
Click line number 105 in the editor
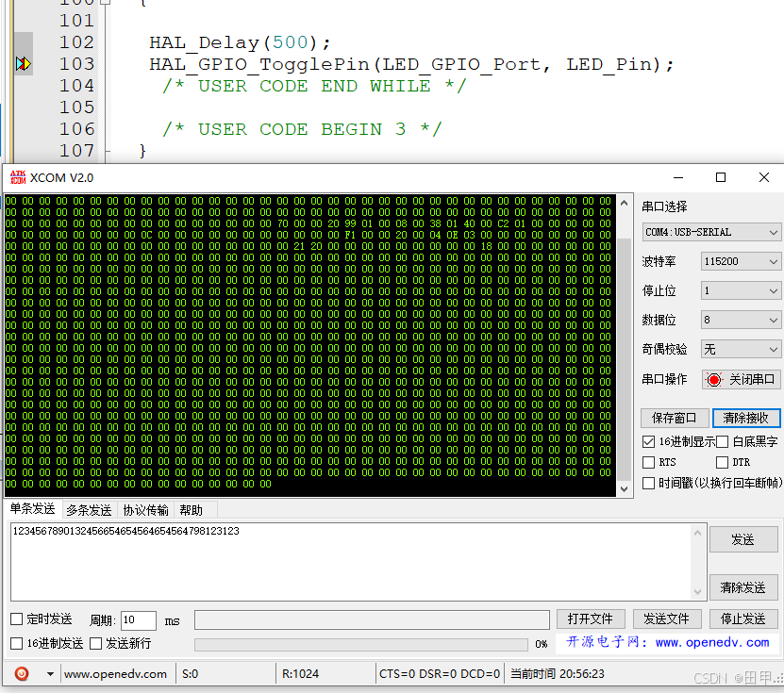coord(76,107)
